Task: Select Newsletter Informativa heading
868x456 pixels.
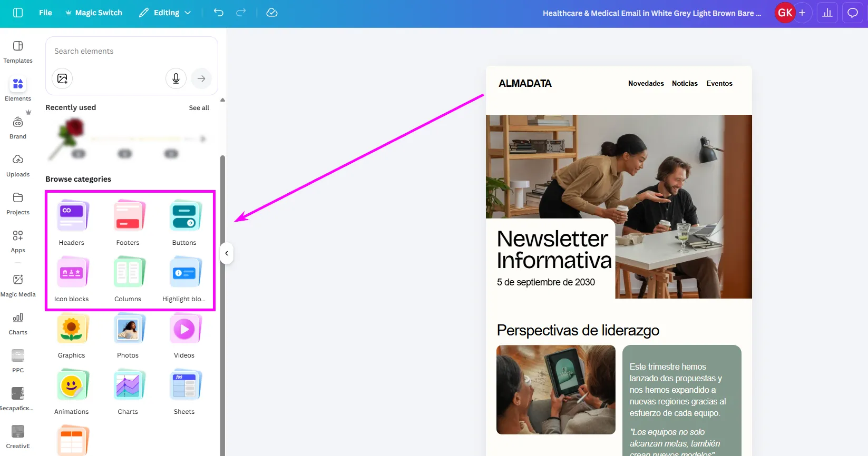Action: pos(554,250)
